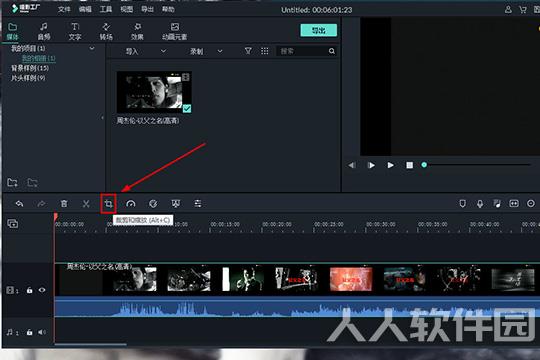Record voiceover with microphone icon
This screenshot has height=360, width=540.
coord(480,204)
